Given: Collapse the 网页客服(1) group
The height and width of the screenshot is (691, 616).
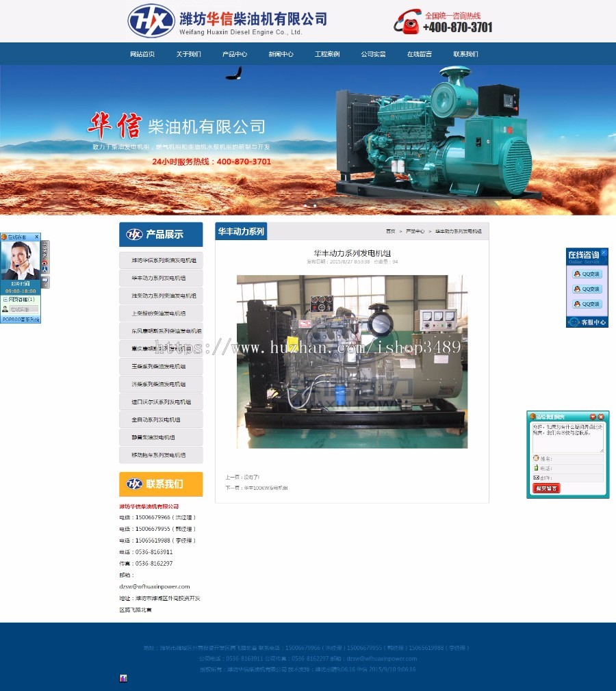Looking at the screenshot, I should pos(5,300).
